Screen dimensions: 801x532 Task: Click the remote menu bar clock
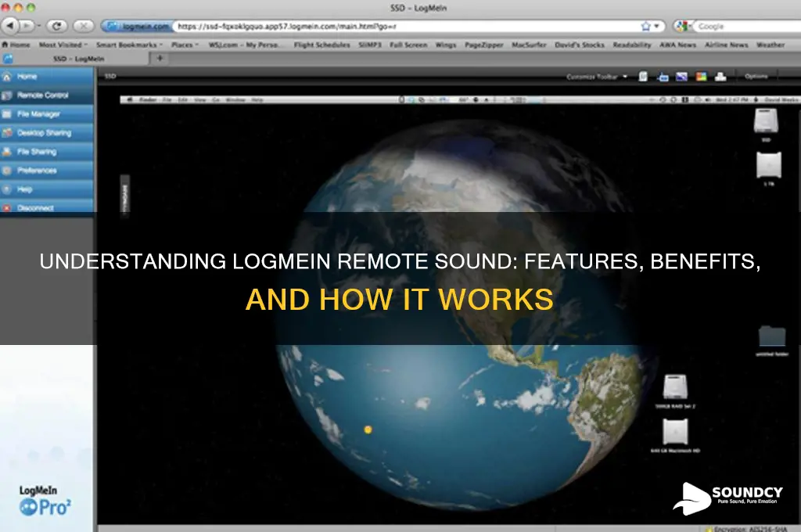[732, 99]
